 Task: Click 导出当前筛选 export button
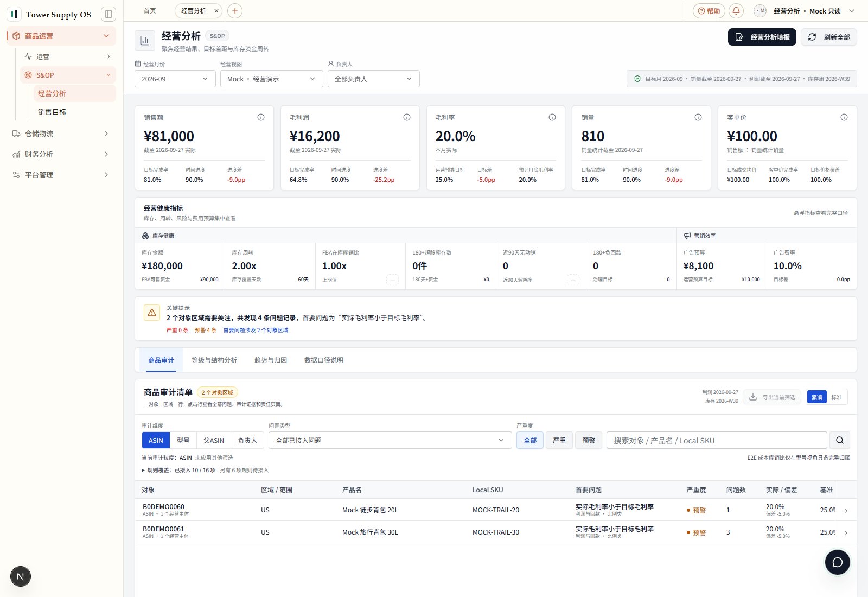tap(773, 397)
